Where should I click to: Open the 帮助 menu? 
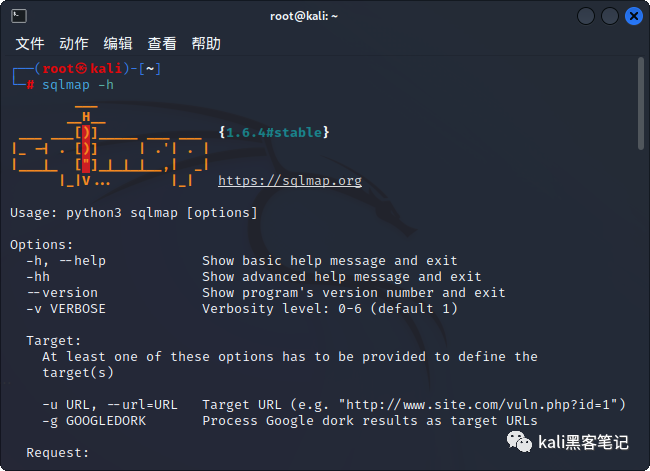click(206, 44)
